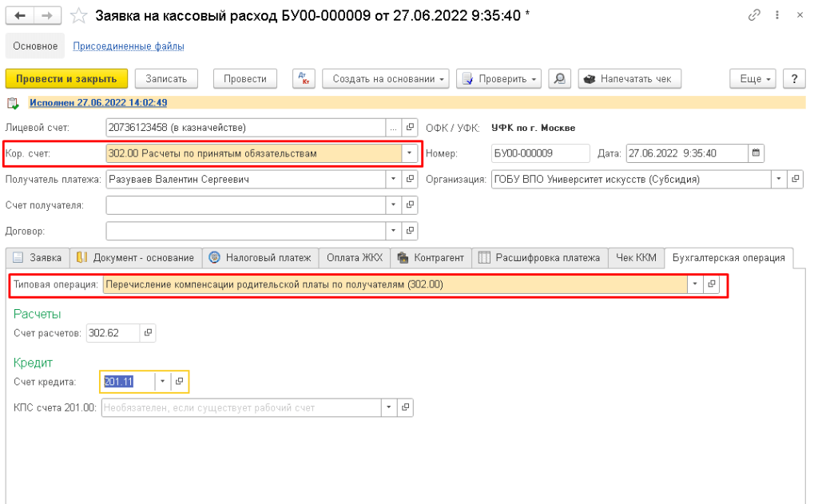Screen dimensions: 818x504
Task: Open the Проверить dropdown button
Action: pyautogui.click(x=498, y=79)
